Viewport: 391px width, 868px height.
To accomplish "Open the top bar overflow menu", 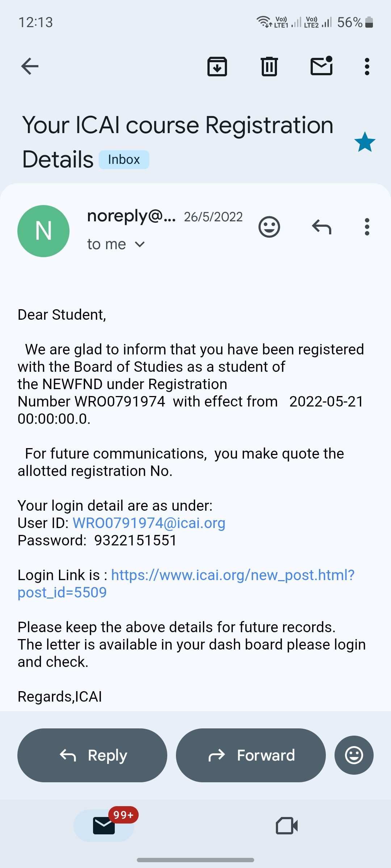I will pos(367,67).
